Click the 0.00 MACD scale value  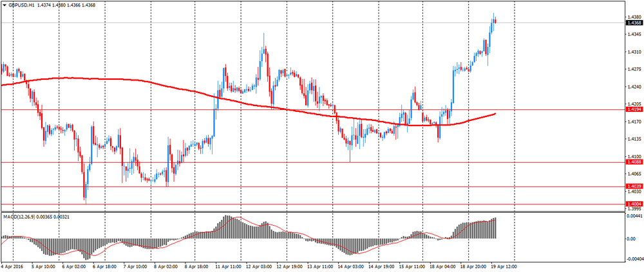click(630, 239)
